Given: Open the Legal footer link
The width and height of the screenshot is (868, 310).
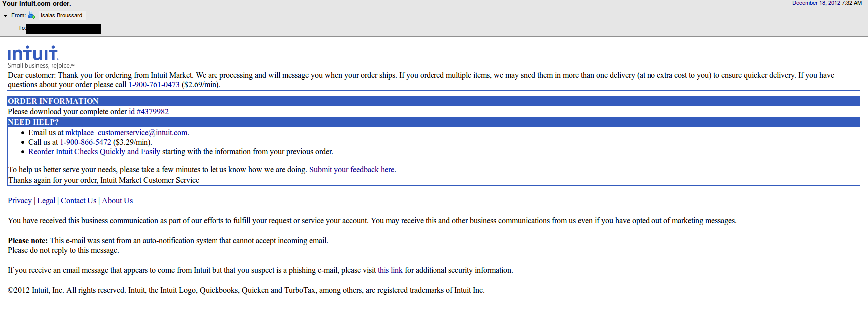Looking at the screenshot, I should click(x=46, y=201).
